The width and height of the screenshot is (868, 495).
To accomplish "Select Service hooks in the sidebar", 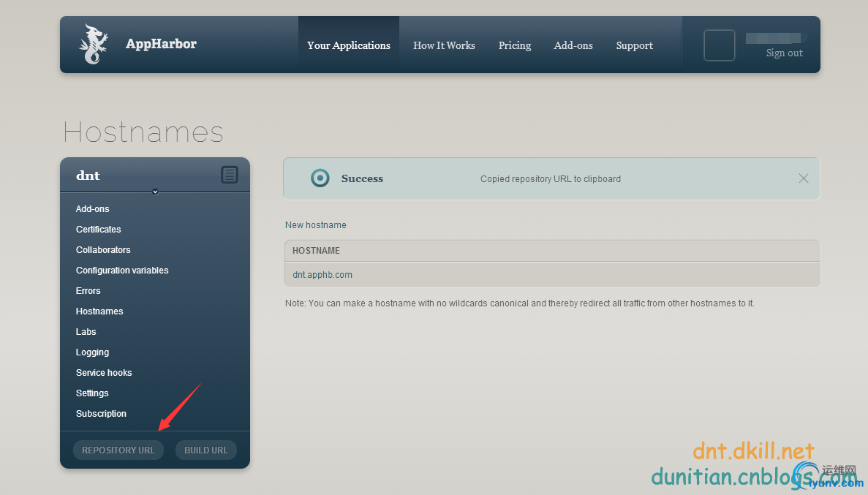I will (104, 373).
